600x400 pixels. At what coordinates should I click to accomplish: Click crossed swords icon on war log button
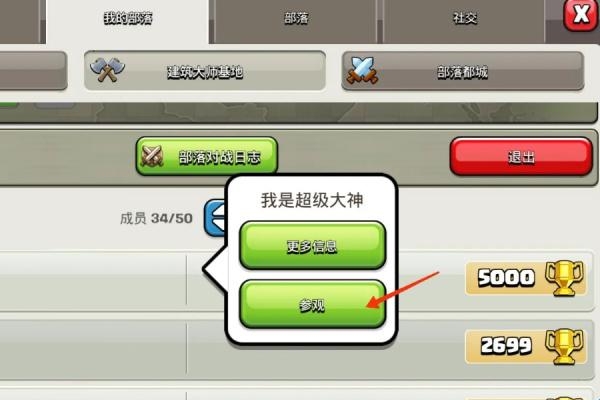[x=152, y=156]
